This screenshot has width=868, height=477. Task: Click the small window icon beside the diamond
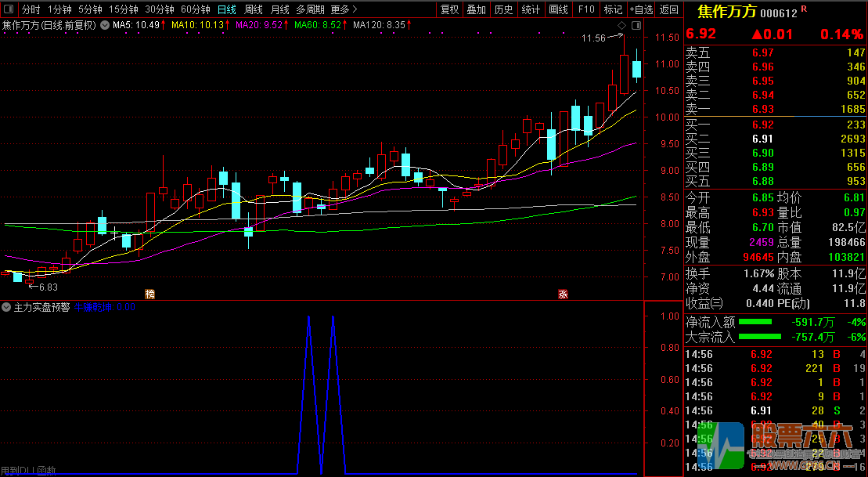635,25
